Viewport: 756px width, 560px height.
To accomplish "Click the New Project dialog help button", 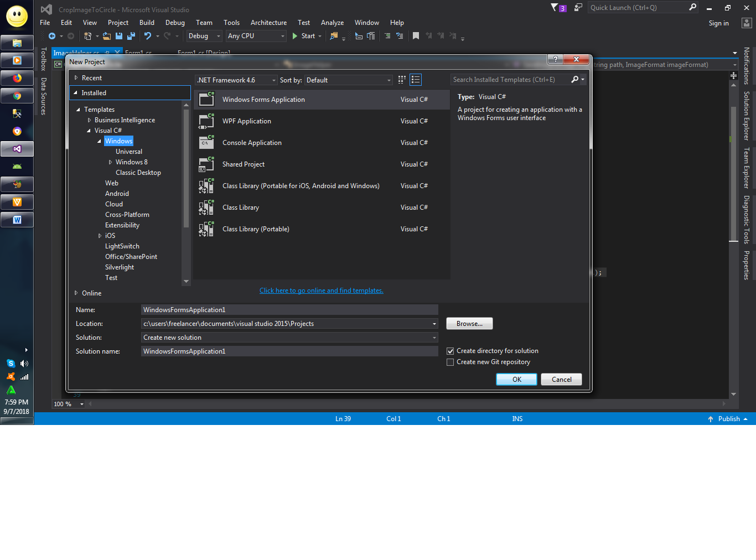I will tap(555, 59).
